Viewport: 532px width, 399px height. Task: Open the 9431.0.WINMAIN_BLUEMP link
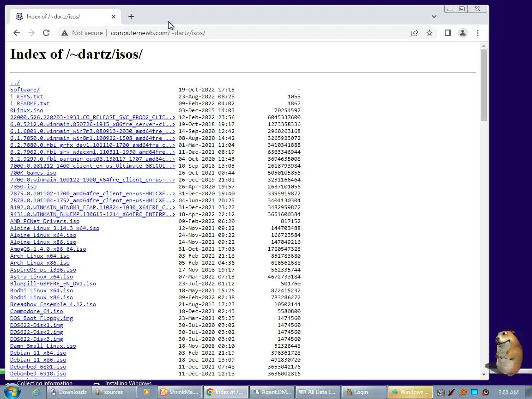coord(93,214)
